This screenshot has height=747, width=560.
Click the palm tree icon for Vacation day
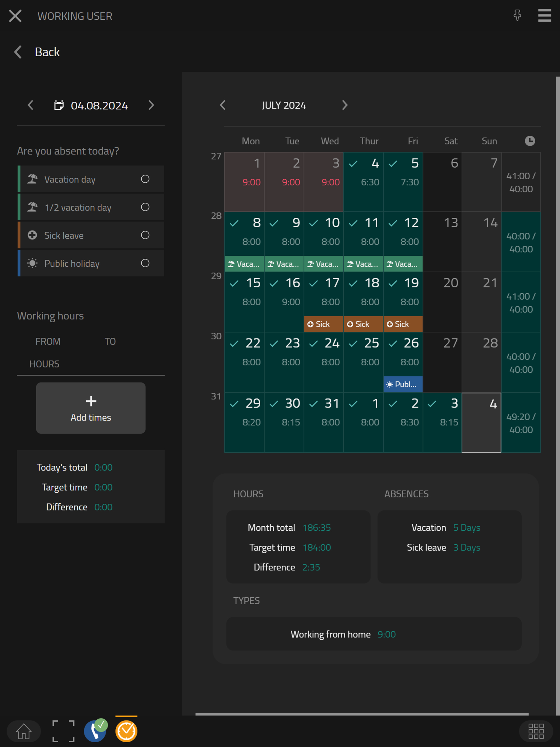[33, 179]
